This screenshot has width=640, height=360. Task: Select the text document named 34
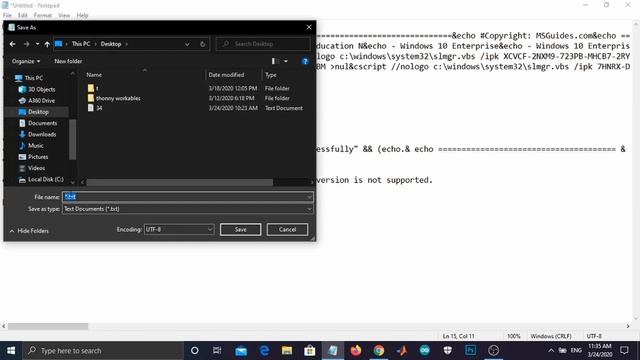click(x=95, y=108)
